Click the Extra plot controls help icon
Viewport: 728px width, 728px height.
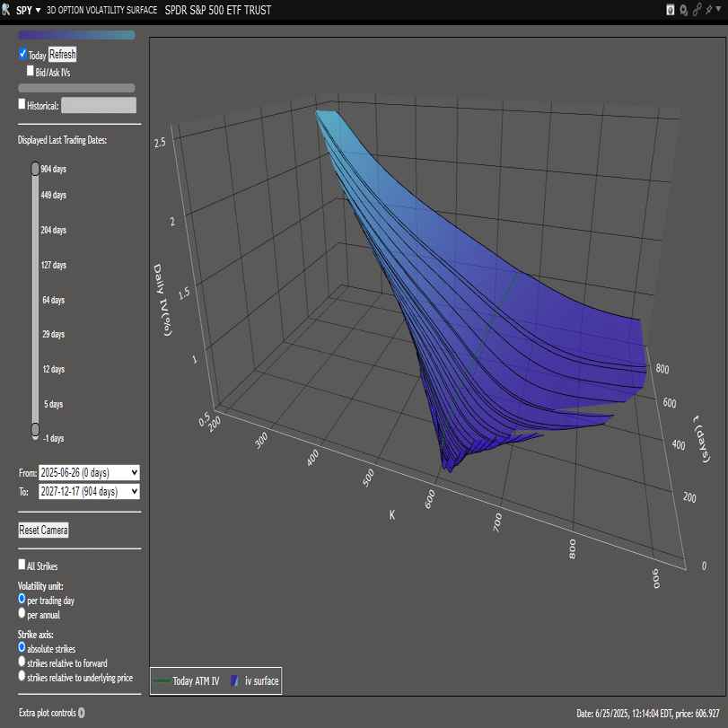tap(82, 713)
